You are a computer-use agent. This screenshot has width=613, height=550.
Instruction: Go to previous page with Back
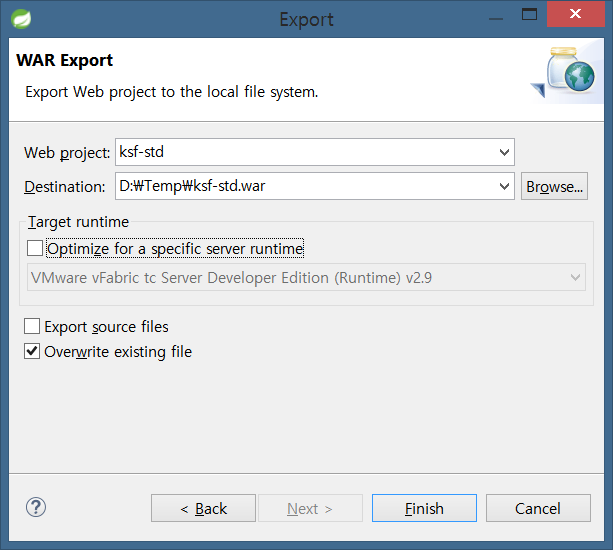[203, 508]
